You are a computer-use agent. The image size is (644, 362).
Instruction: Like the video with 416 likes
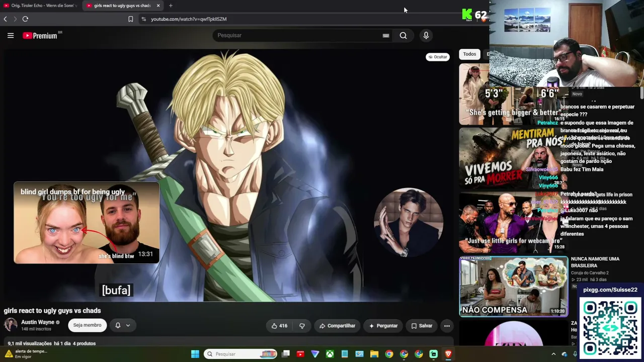tap(279, 326)
